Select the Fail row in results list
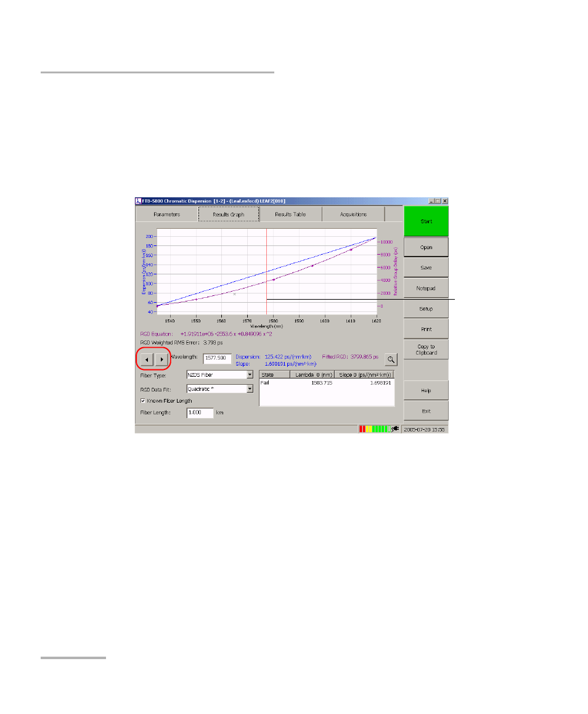 click(326, 383)
